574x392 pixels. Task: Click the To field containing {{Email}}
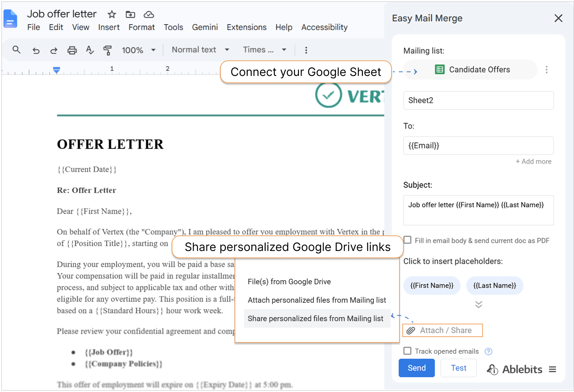pos(479,146)
